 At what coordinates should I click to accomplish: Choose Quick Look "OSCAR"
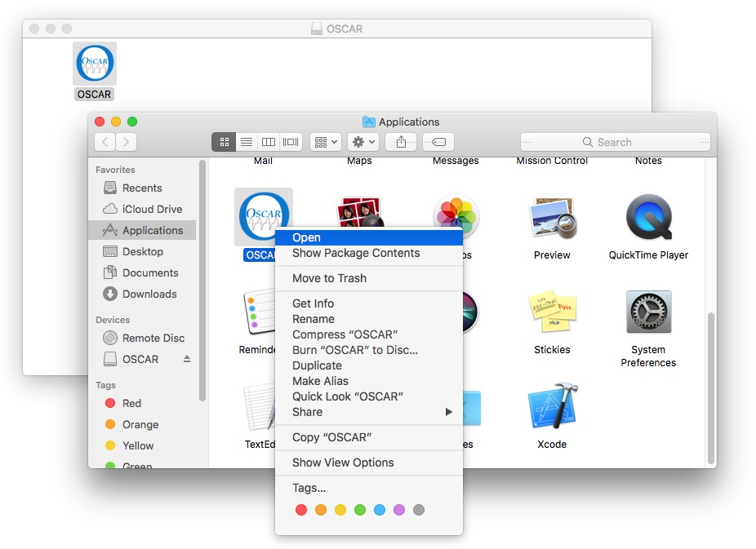pyautogui.click(x=369, y=396)
